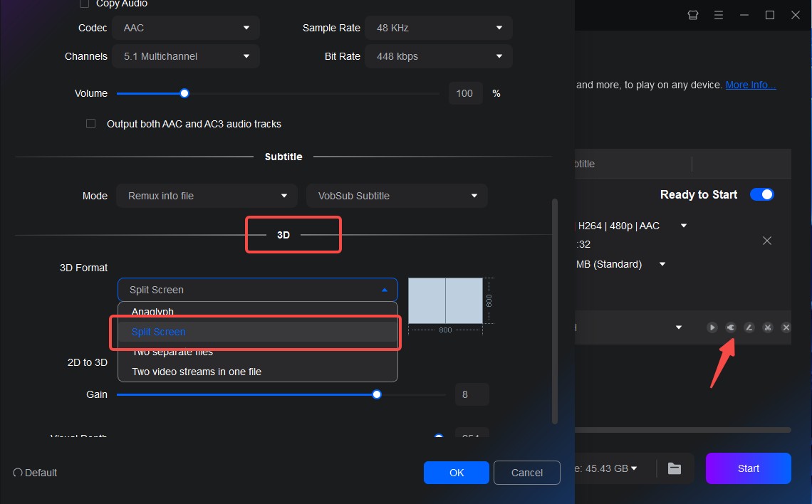
Task: Open advanced settings wrench icon in task row
Action: [731, 327]
